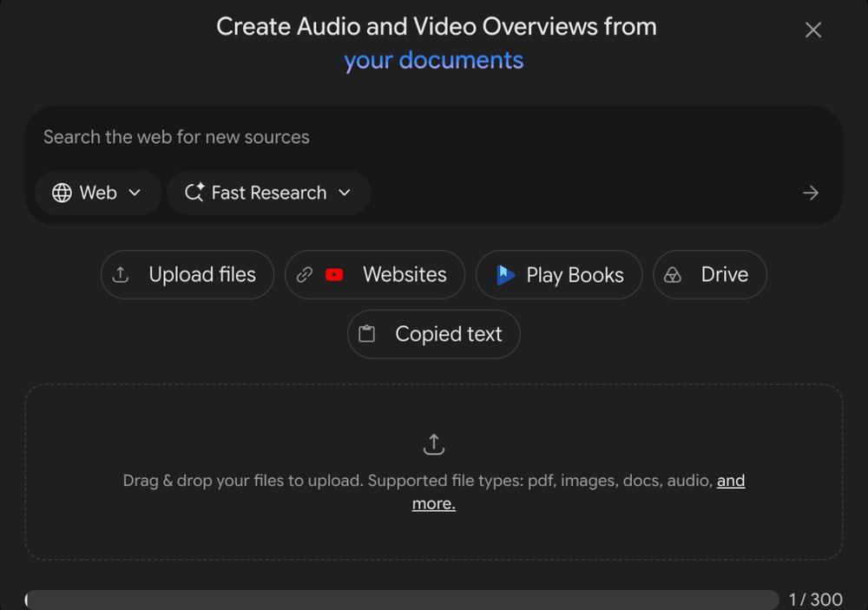Click the upload arrow icon in drop zone
Image resolution: width=868 pixels, height=610 pixels.
pyautogui.click(x=433, y=444)
